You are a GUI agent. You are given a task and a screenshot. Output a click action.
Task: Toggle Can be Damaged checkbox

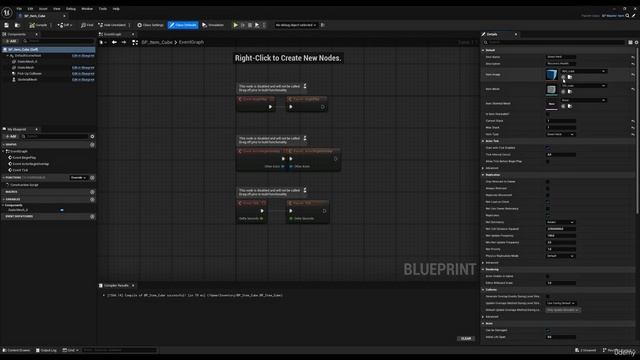tap(548, 330)
